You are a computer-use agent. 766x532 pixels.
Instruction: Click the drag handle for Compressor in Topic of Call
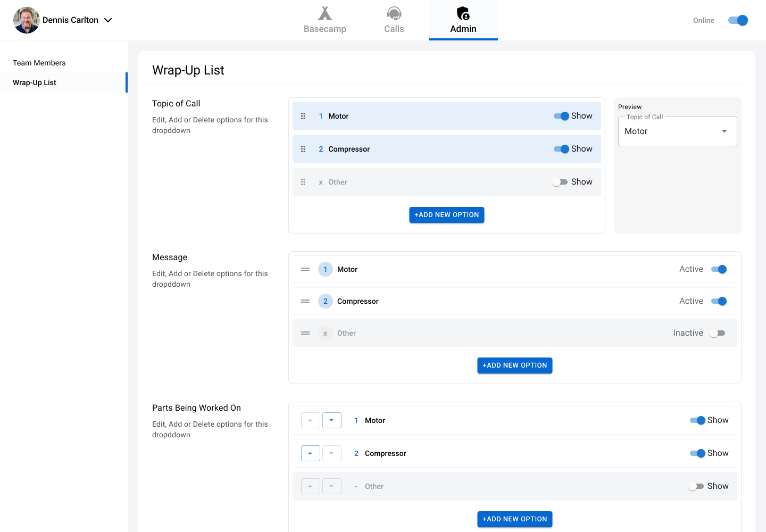pyautogui.click(x=303, y=149)
